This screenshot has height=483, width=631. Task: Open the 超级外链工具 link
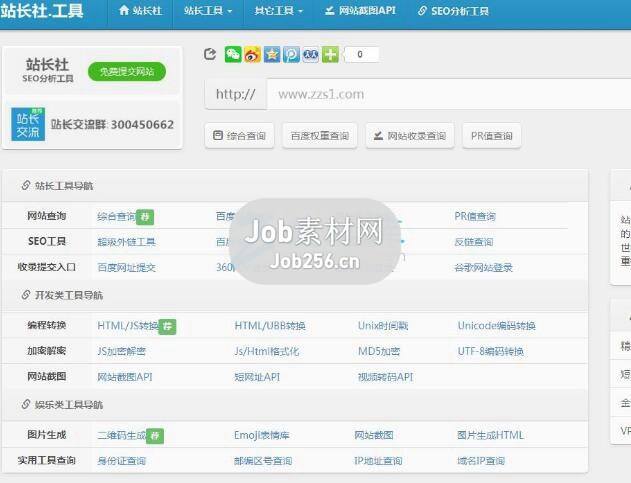(126, 242)
